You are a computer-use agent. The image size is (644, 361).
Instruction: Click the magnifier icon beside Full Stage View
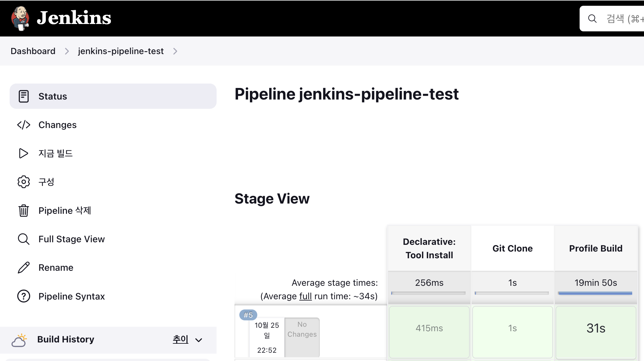[x=24, y=239]
